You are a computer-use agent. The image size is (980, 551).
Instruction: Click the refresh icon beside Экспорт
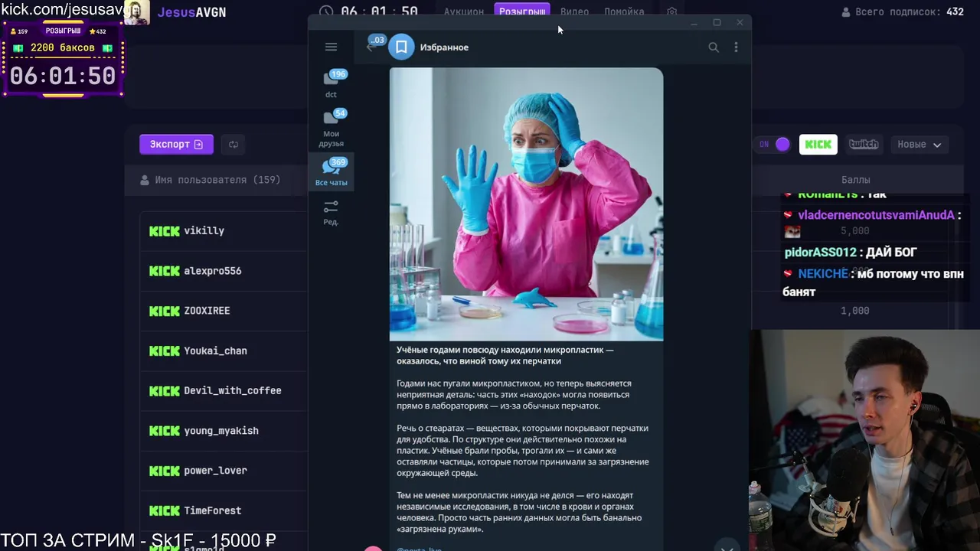234,144
